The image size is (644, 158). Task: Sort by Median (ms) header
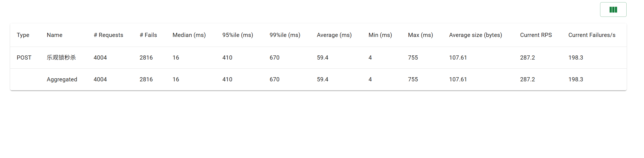[x=189, y=35]
